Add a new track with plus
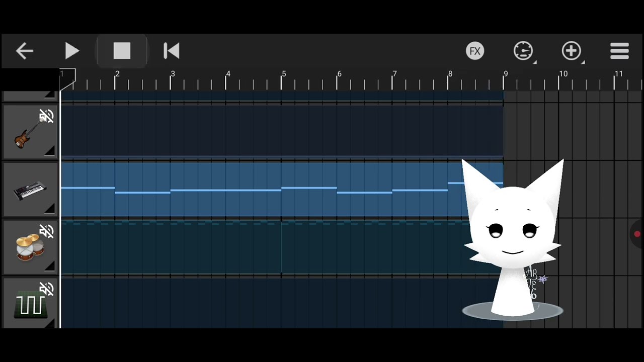Screen dimensions: 644x362 click(x=572, y=51)
